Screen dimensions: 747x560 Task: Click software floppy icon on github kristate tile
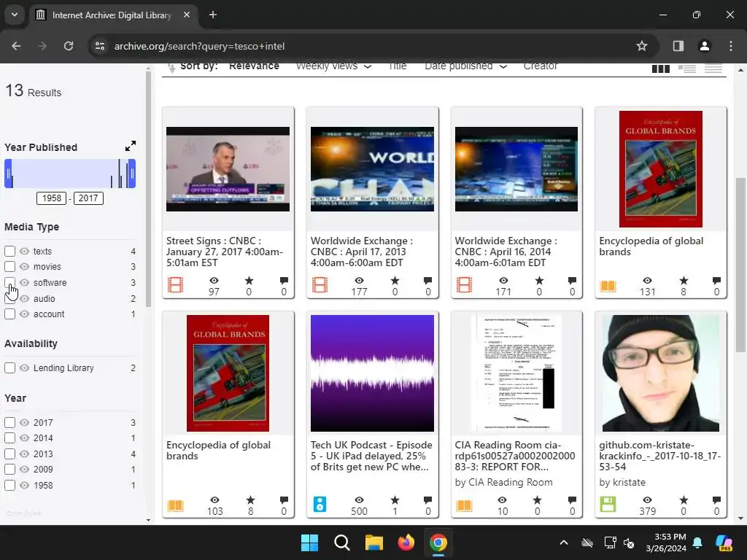[x=608, y=504]
